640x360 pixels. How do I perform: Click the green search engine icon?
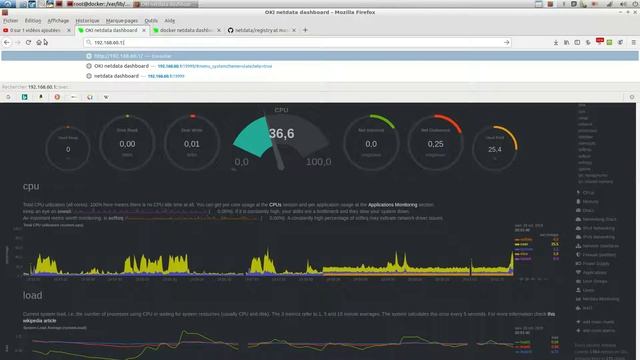click(24, 97)
